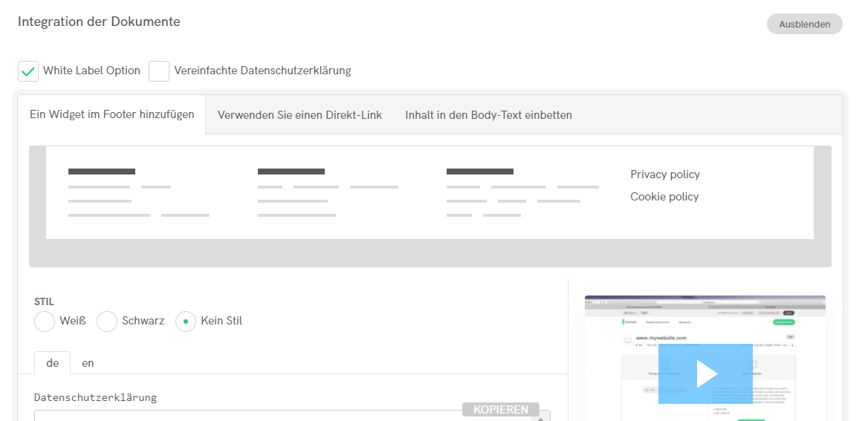
Task: Click the first placeholder column in the footer preview
Action: (x=138, y=193)
